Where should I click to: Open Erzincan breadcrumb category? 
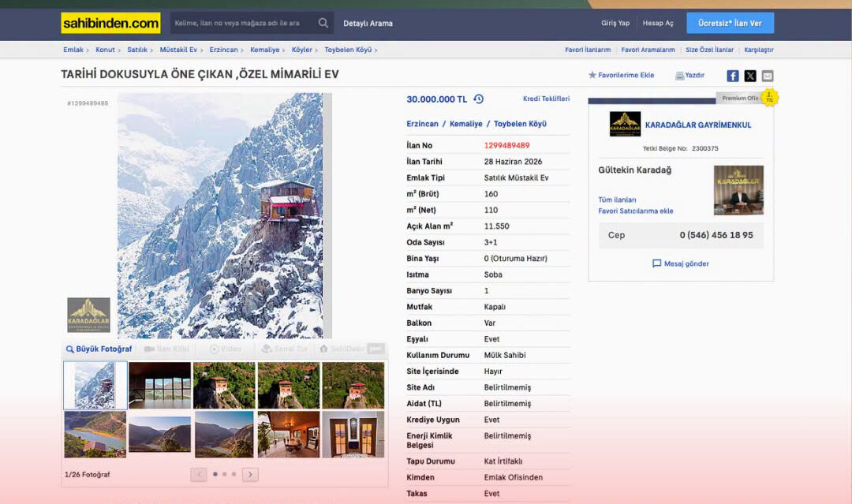tap(223, 50)
